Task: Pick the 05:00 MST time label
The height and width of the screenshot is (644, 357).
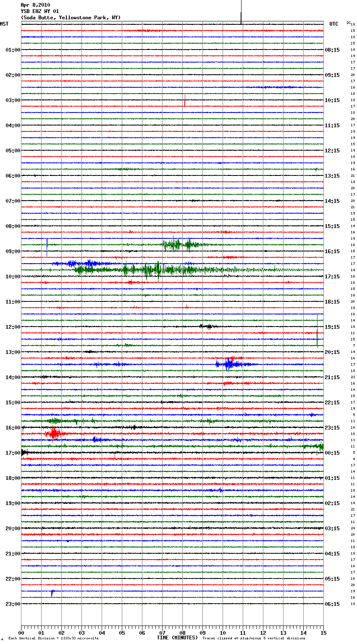Action: pyautogui.click(x=13, y=151)
